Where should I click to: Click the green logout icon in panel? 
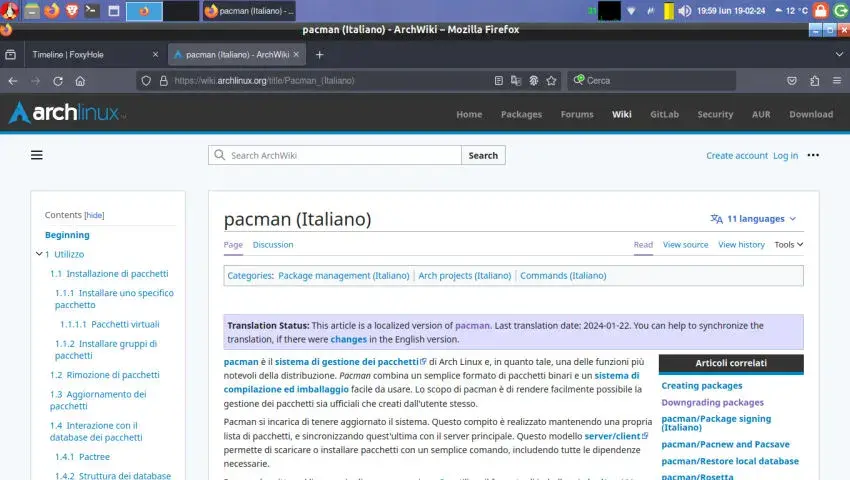tap(841, 10)
